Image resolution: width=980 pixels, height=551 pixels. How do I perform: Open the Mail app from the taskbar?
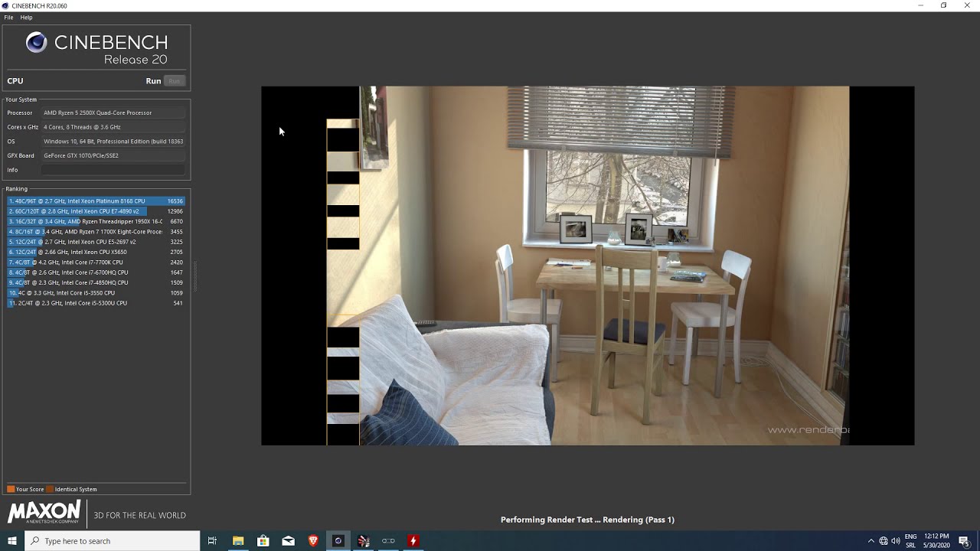click(x=288, y=541)
